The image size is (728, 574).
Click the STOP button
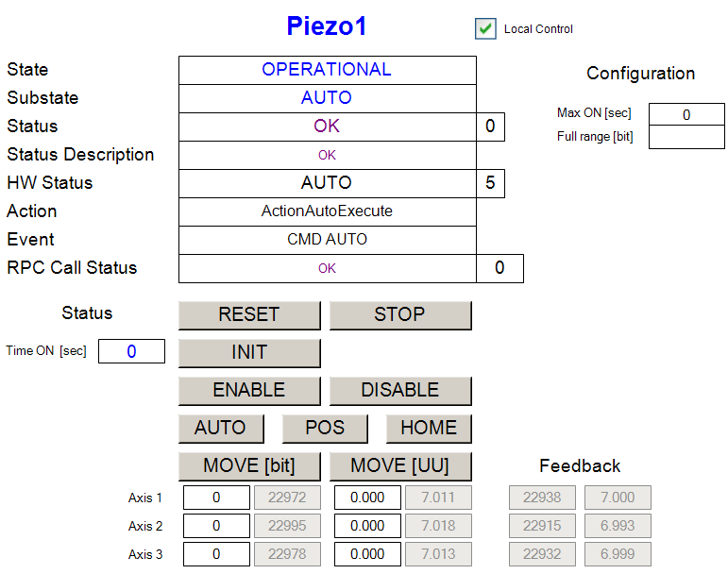tap(399, 314)
